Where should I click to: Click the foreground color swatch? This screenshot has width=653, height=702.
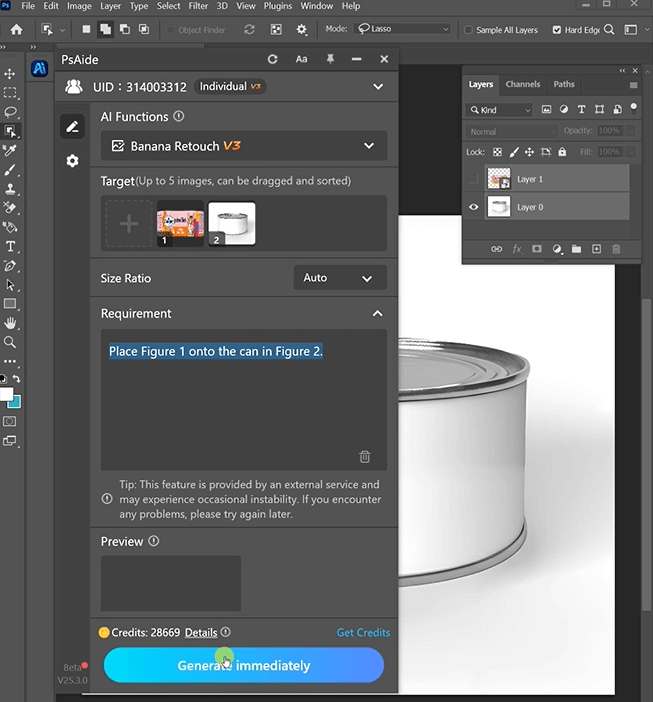tap(6, 394)
